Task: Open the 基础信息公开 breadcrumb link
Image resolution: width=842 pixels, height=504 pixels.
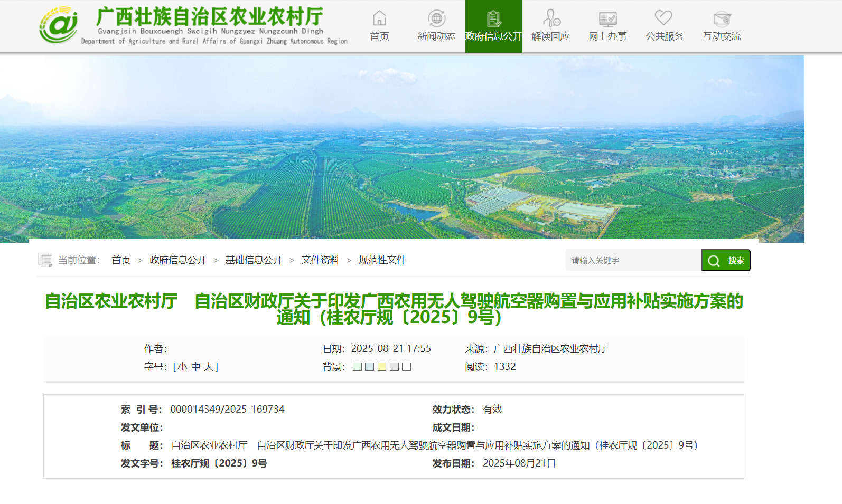Action: point(254,260)
